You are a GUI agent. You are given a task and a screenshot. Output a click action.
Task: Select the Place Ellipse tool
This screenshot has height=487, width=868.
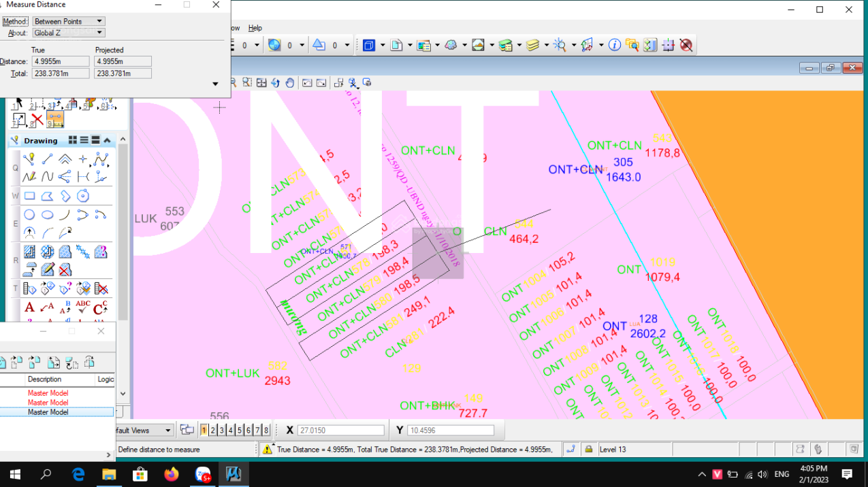tap(47, 215)
